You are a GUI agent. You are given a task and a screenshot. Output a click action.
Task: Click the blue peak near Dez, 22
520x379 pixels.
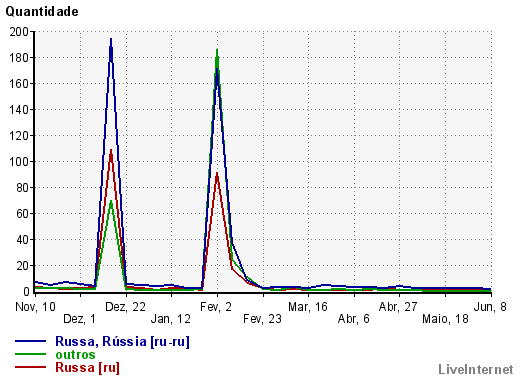pyautogui.click(x=111, y=39)
